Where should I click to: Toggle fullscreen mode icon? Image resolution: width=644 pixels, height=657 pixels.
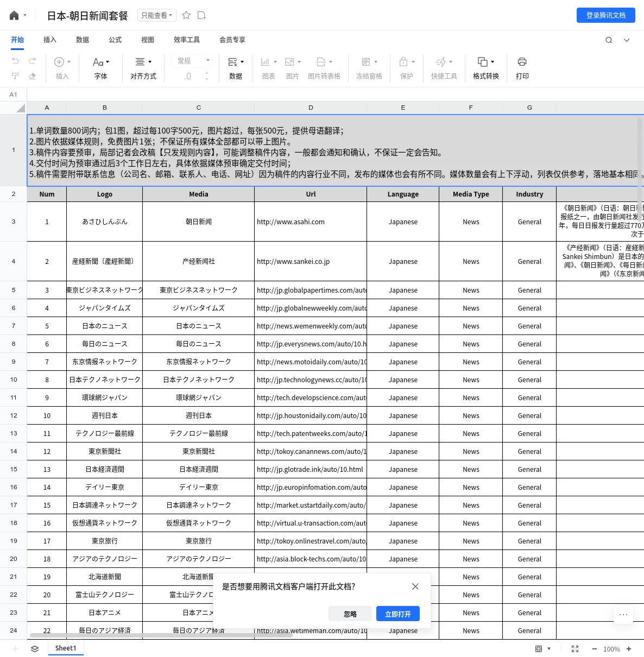coord(575,649)
